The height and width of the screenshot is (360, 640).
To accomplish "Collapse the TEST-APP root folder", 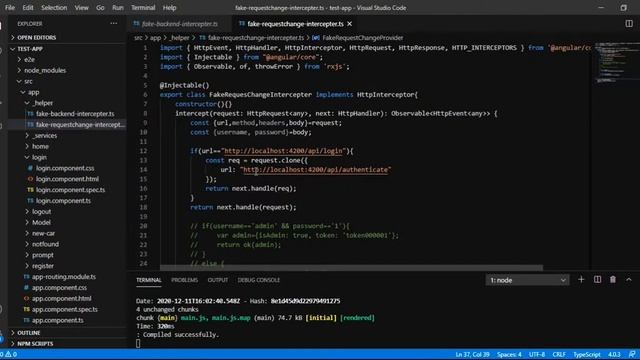I will [30, 49].
